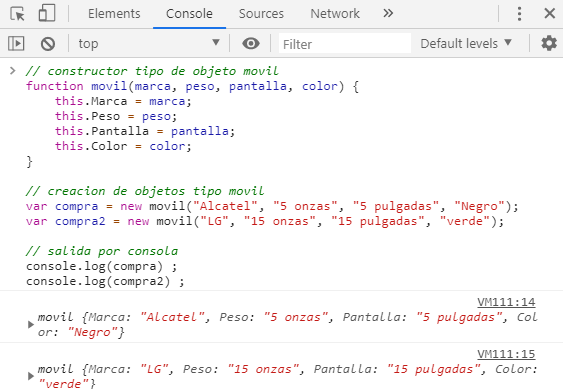Click the 'function movil' declaration line
The image size is (563, 389).
tap(192, 86)
